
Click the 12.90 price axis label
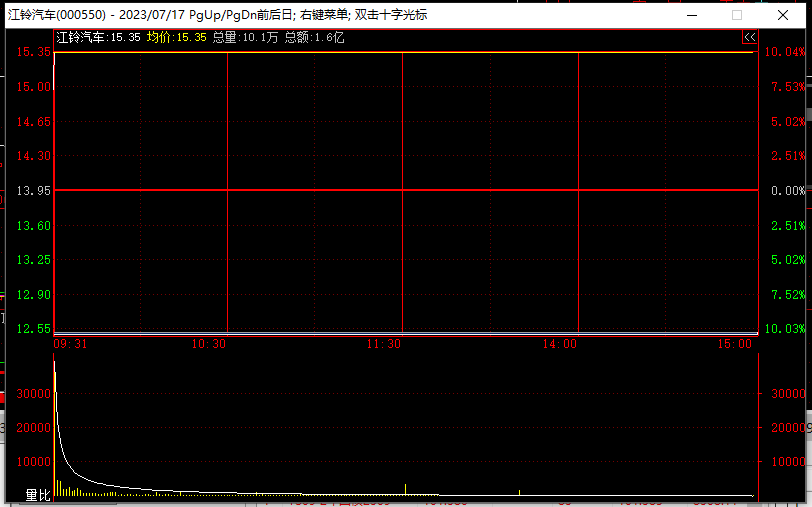(34, 294)
